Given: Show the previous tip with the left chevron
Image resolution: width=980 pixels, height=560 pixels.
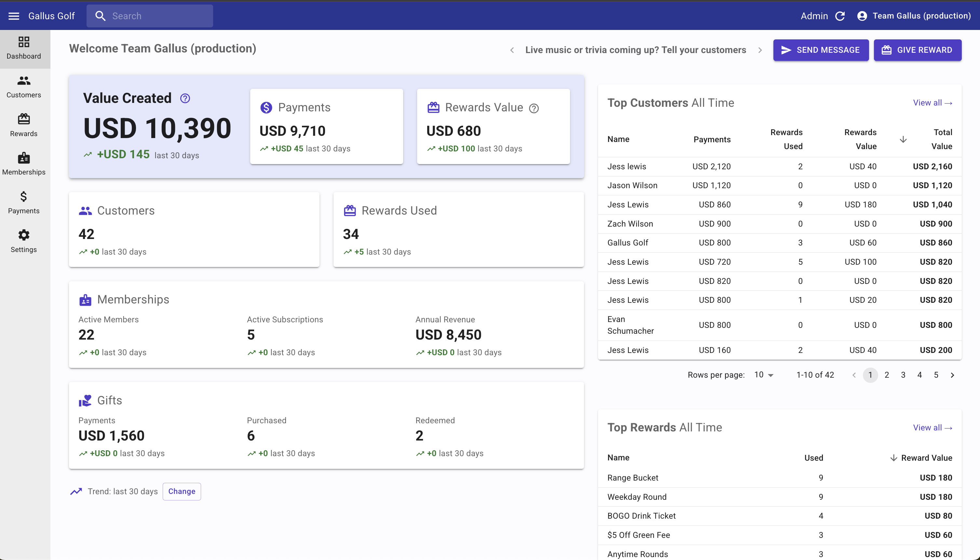Looking at the screenshot, I should tap(512, 50).
